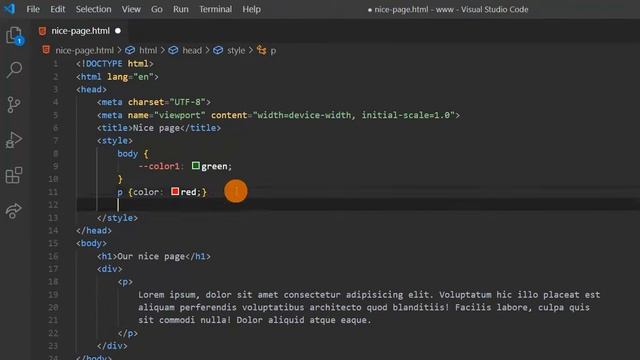
Task: Open the Search view in activity bar
Action: pyautogui.click(x=14, y=69)
